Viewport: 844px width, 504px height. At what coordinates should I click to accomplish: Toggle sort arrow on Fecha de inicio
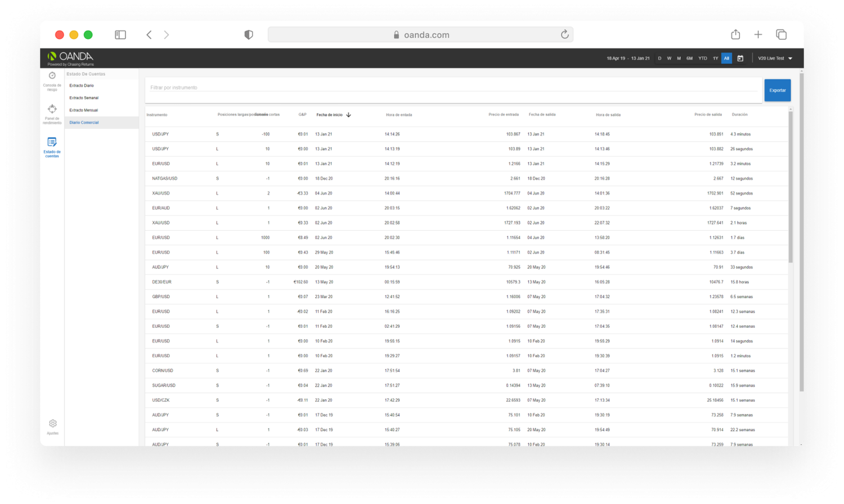(349, 115)
